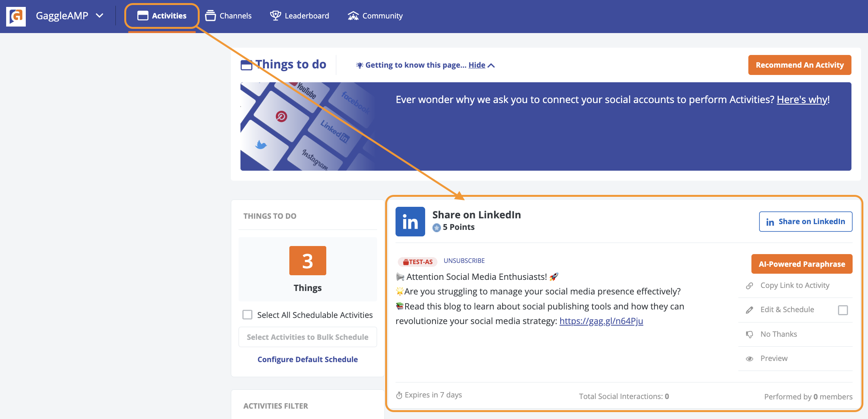Click the eye Preview icon
Viewport: 868px width, 419px height.
coord(749,359)
